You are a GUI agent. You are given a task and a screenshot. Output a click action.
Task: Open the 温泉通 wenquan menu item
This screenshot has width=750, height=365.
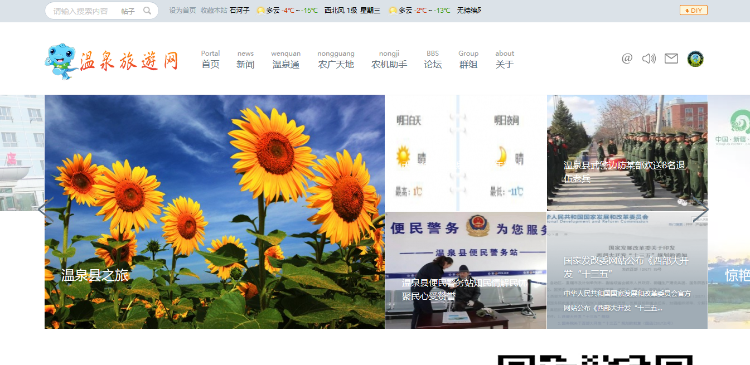pyautogui.click(x=286, y=59)
